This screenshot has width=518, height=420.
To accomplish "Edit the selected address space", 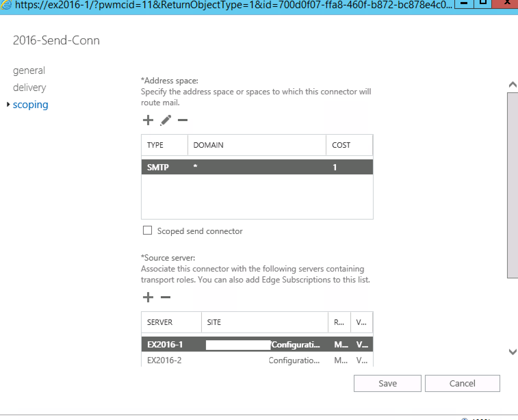I will [x=166, y=120].
